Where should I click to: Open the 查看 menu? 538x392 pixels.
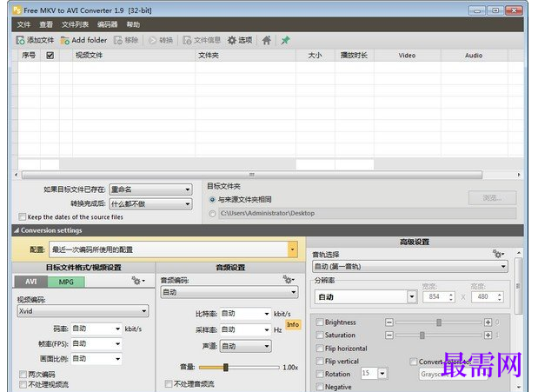46,24
